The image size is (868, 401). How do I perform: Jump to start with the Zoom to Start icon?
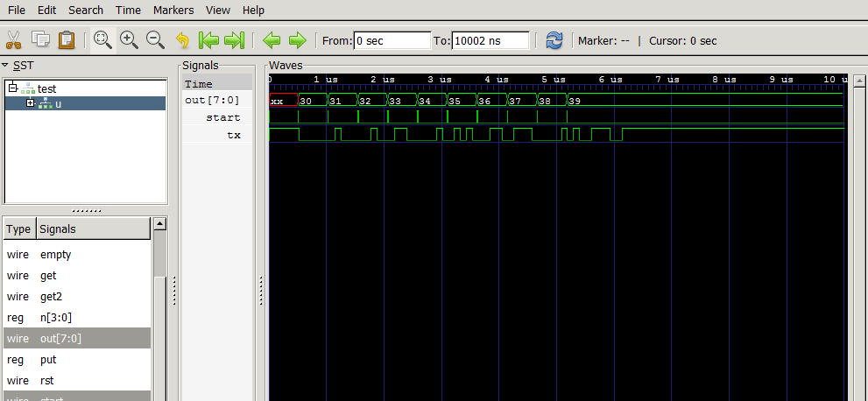208,39
